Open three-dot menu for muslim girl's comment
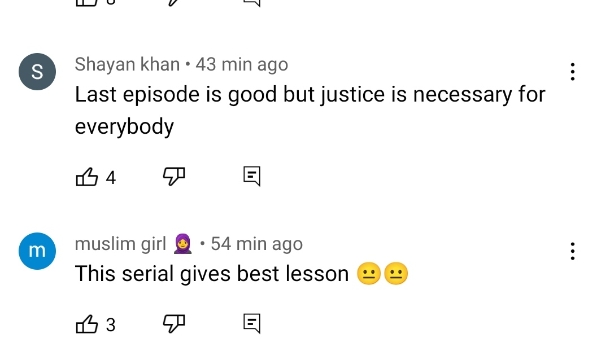The width and height of the screenshot is (610, 364). click(x=572, y=251)
